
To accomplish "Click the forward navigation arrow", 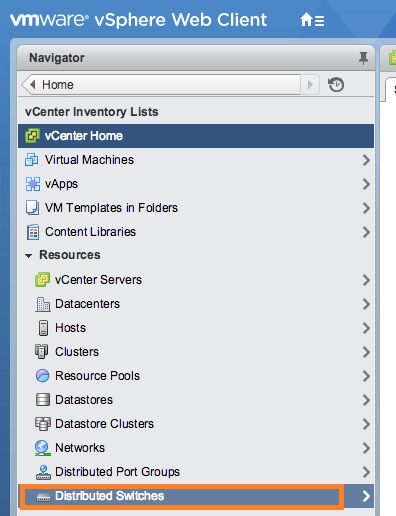I will [x=310, y=85].
